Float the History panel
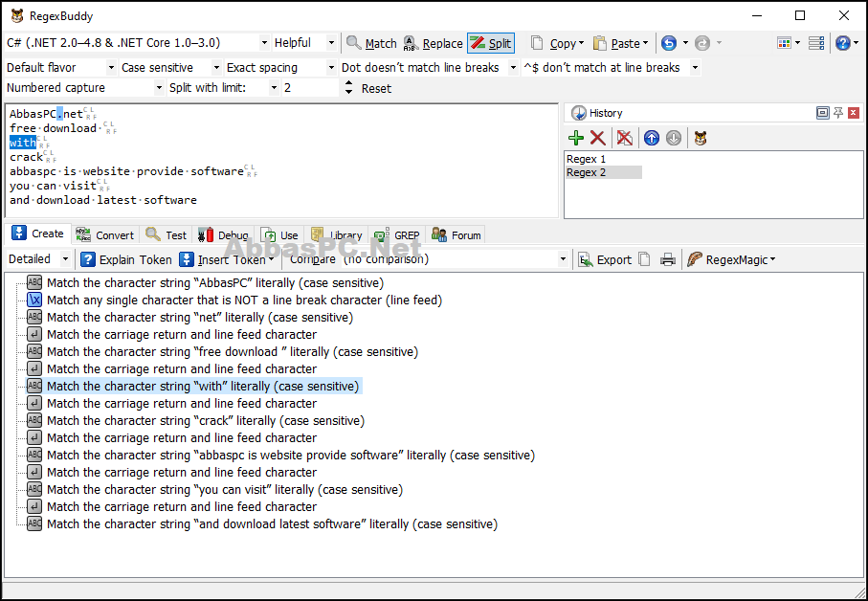 coord(823,113)
